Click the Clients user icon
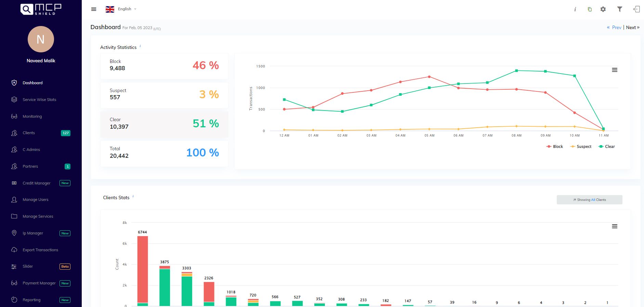Screen dimensions: 644x307 coord(14,133)
